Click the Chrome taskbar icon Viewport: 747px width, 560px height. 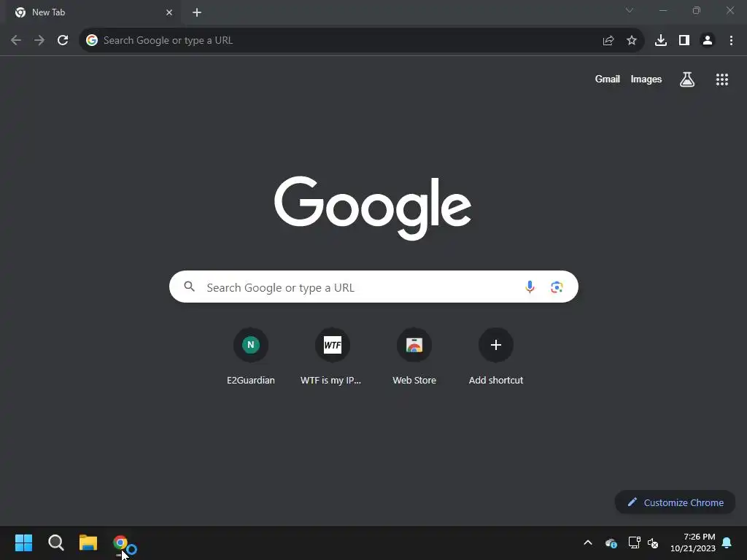click(120, 542)
